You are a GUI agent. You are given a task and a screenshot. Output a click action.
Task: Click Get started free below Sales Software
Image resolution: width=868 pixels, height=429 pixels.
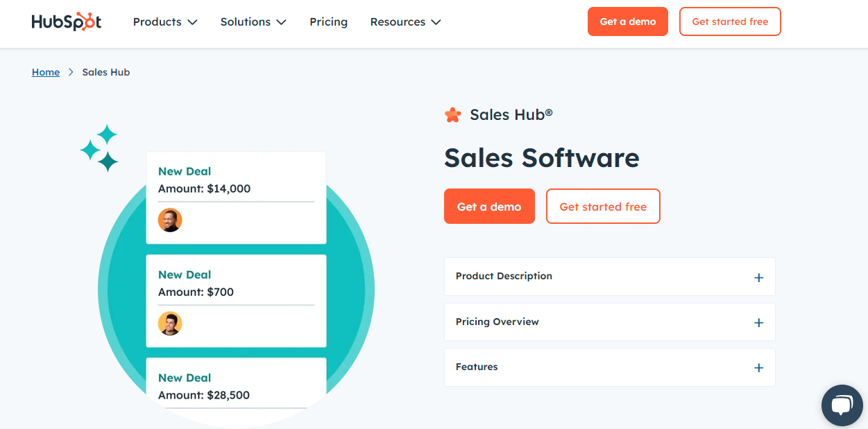point(603,207)
